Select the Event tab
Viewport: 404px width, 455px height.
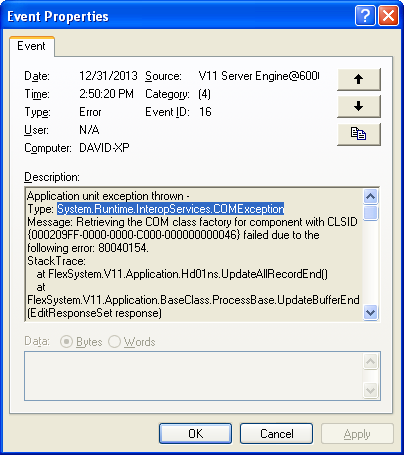31,46
